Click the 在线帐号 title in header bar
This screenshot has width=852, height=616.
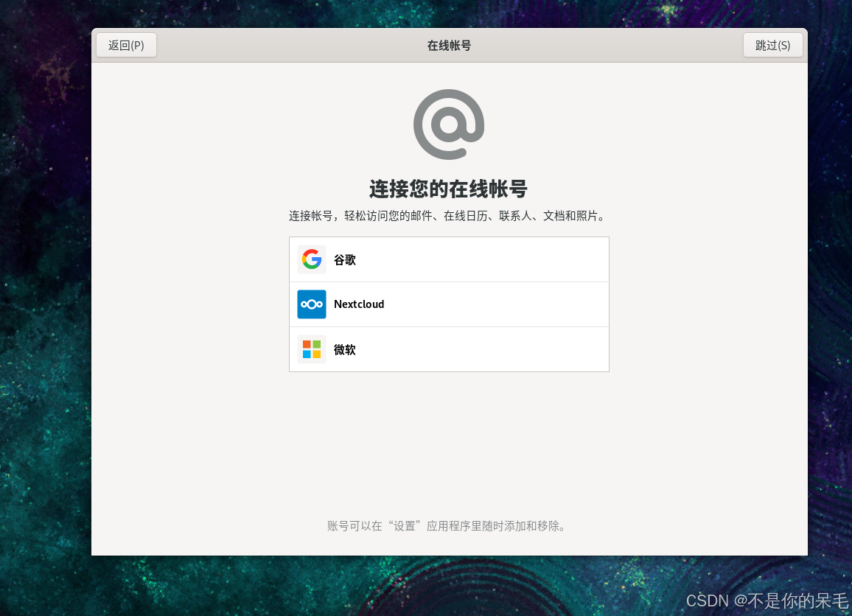tap(449, 46)
